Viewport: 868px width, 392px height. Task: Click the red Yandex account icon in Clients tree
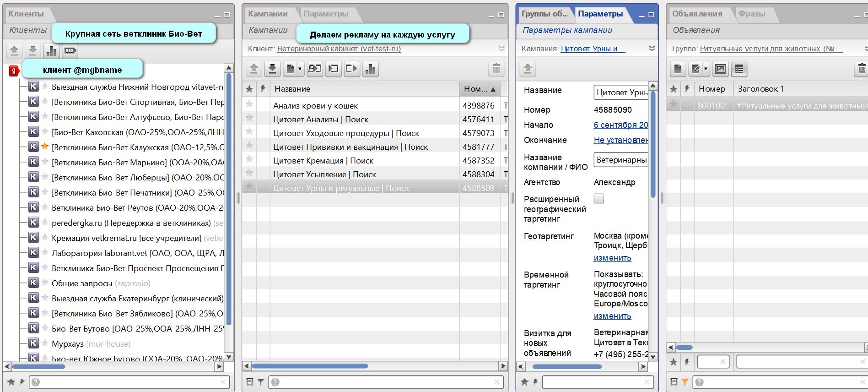pyautogui.click(x=14, y=71)
